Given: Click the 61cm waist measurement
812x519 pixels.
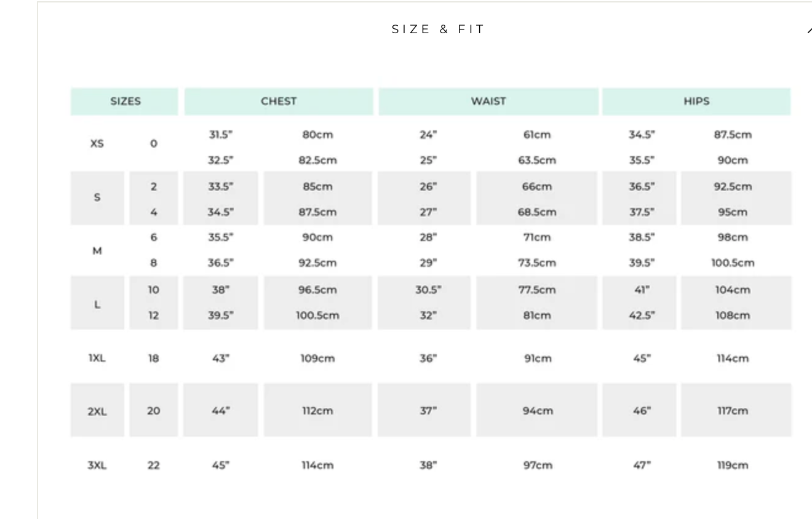Looking at the screenshot, I should [x=537, y=135].
